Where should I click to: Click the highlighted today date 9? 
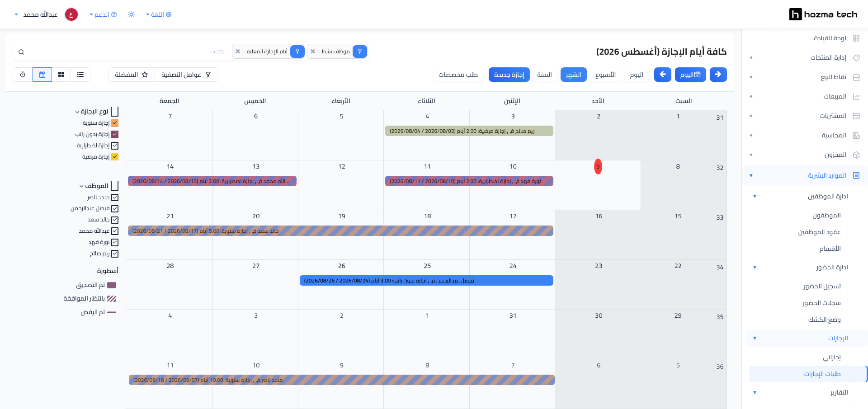click(x=598, y=167)
